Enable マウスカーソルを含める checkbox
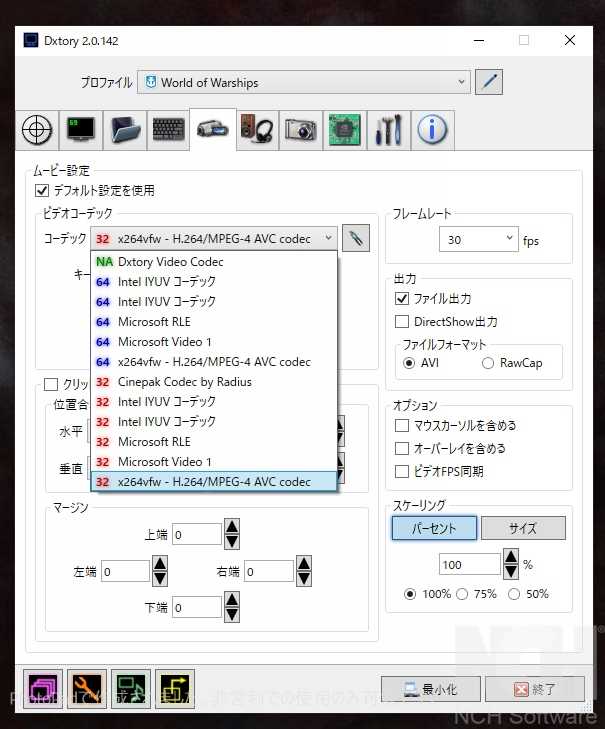The image size is (605, 729). (402, 425)
